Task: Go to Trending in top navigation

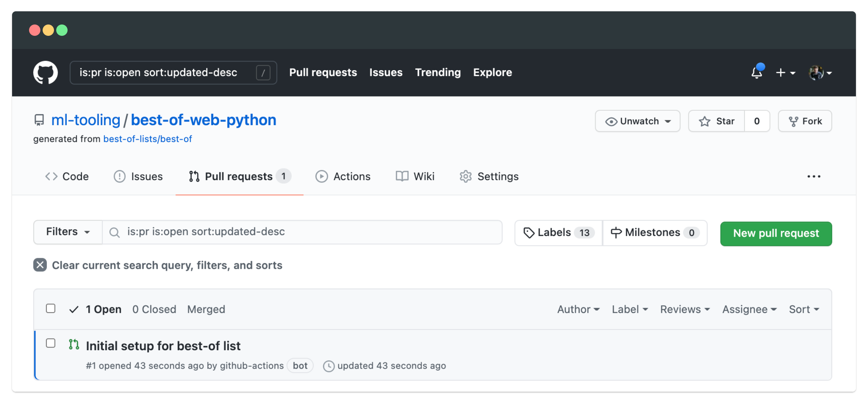Action: click(x=438, y=72)
